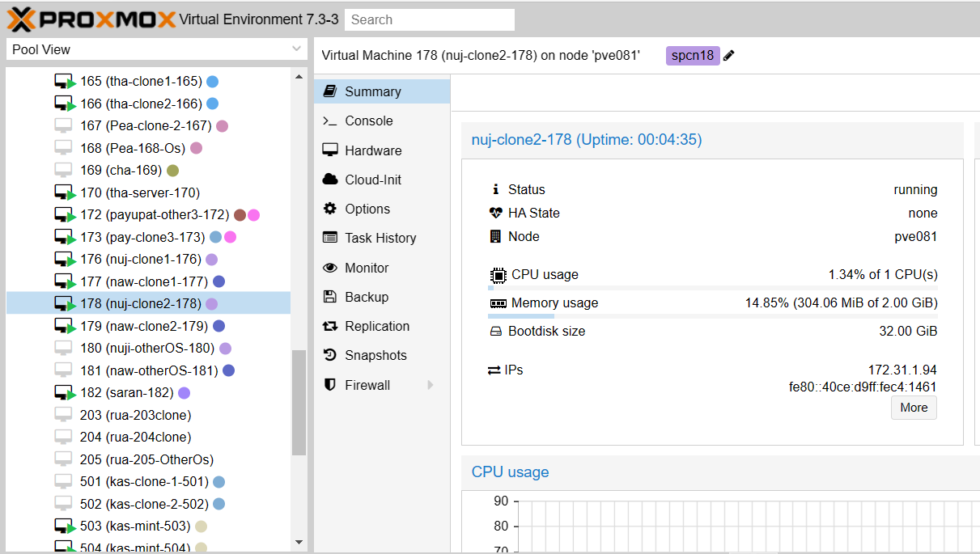Click the pencil icon beside spcn18 tag

(x=728, y=55)
